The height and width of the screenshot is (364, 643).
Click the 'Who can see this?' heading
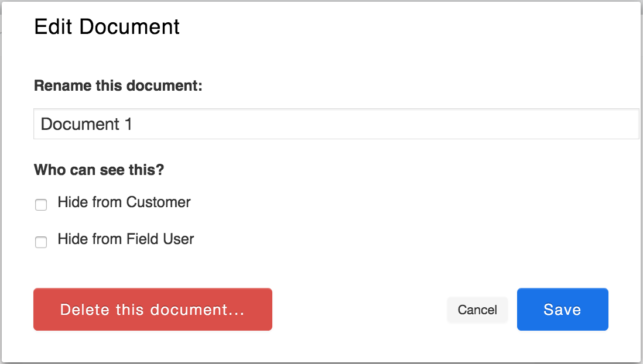[x=99, y=170]
